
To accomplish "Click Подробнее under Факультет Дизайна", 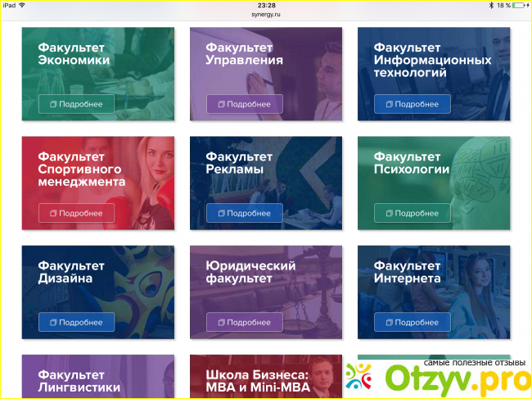I will coord(76,322).
